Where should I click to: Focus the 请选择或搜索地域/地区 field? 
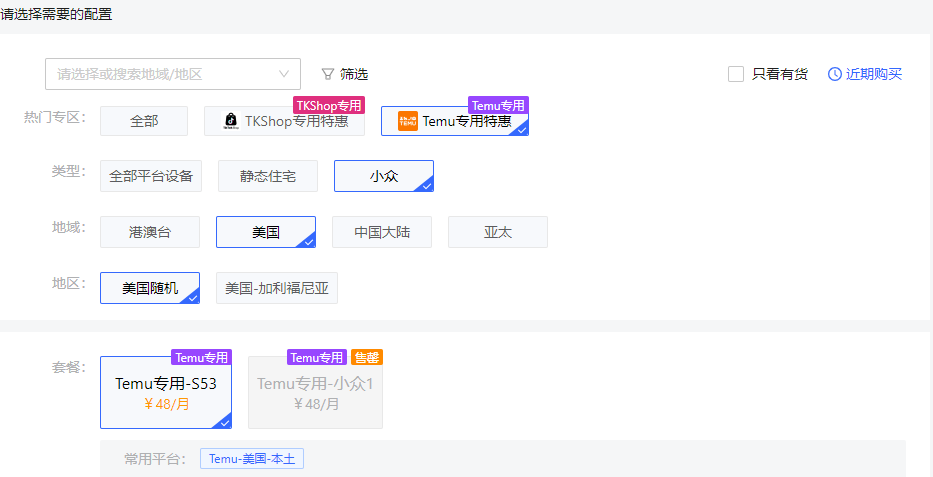pos(173,74)
